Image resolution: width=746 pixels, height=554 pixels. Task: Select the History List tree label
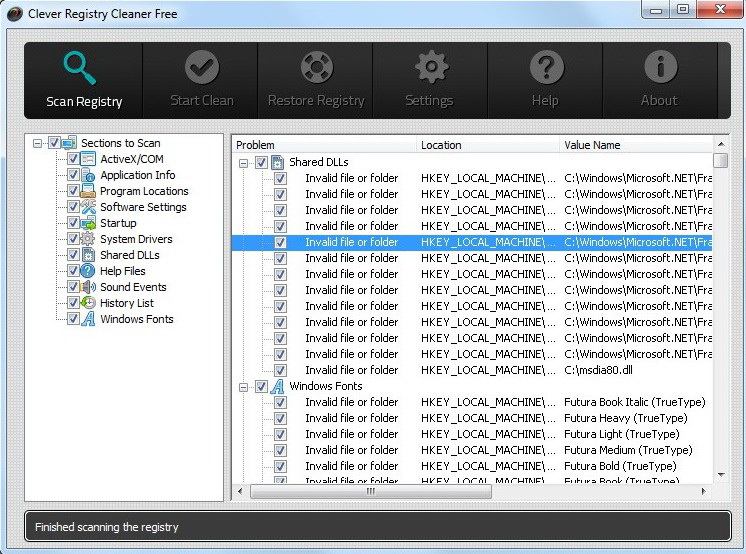[x=127, y=303]
